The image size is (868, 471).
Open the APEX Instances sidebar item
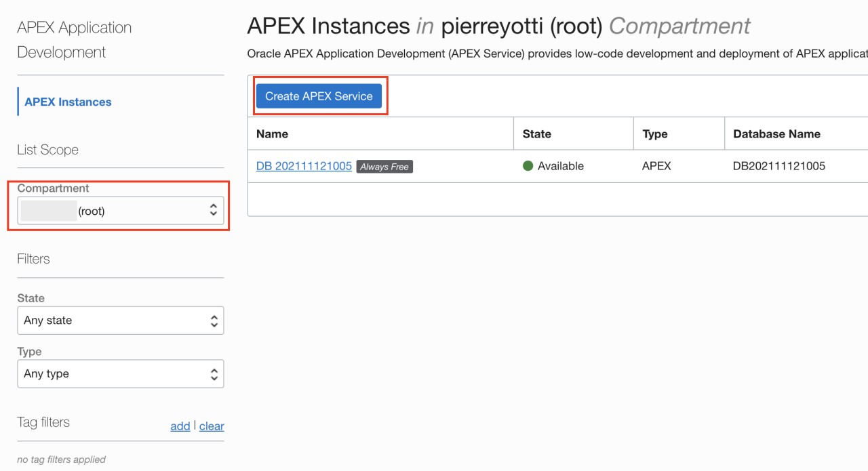[x=68, y=102]
